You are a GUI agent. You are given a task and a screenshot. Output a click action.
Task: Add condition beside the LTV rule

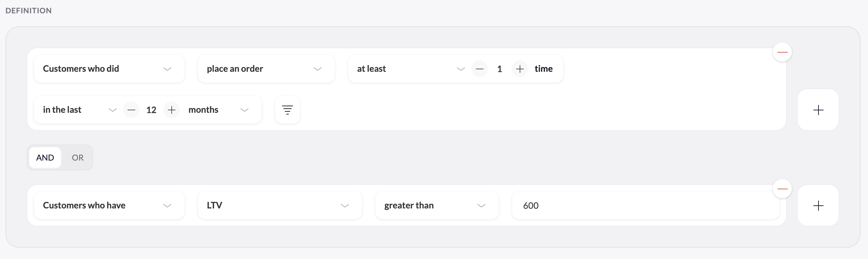click(x=818, y=205)
